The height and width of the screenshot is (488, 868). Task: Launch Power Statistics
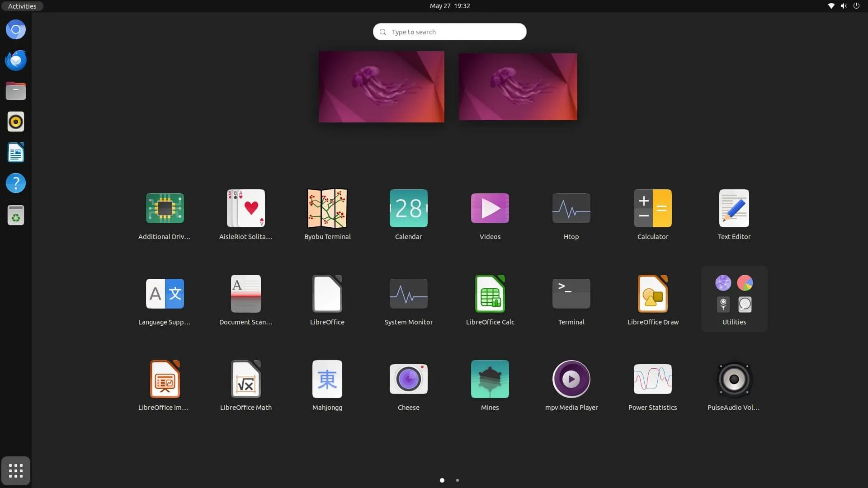(652, 379)
